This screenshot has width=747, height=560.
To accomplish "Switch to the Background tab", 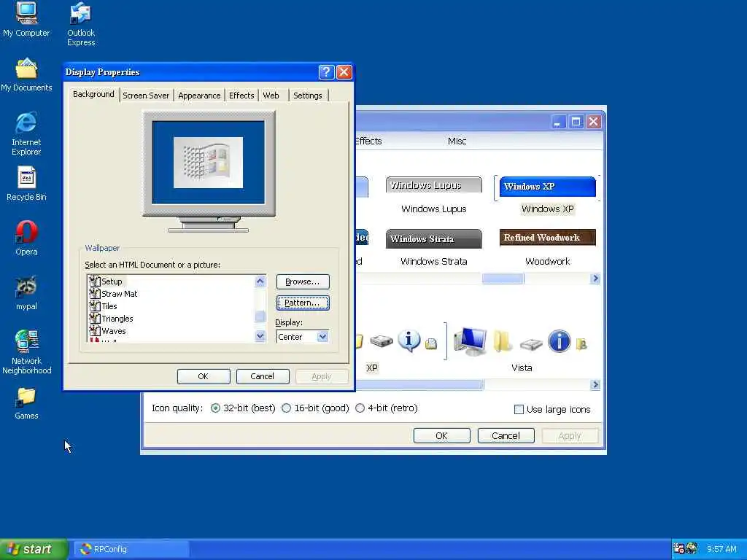I will [93, 94].
